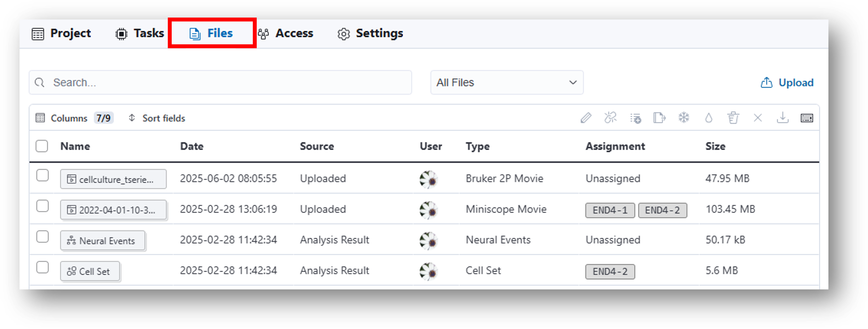Click the unlink broken-chain icon
Screen dimensions: 868x329
point(610,118)
